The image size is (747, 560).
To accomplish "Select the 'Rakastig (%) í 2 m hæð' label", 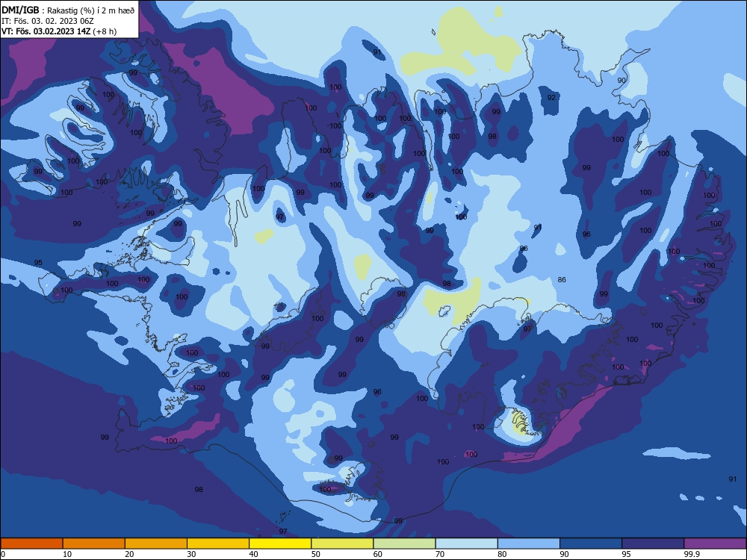I will click(x=91, y=10).
